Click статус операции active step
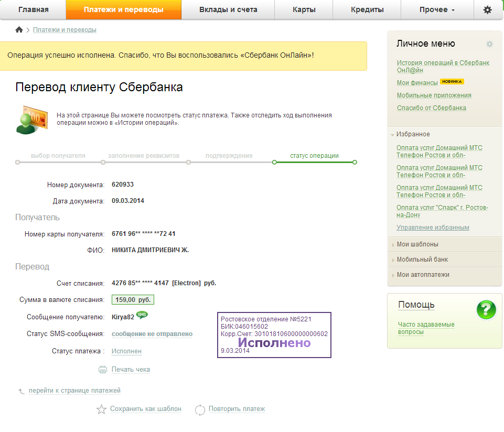 pyautogui.click(x=314, y=156)
